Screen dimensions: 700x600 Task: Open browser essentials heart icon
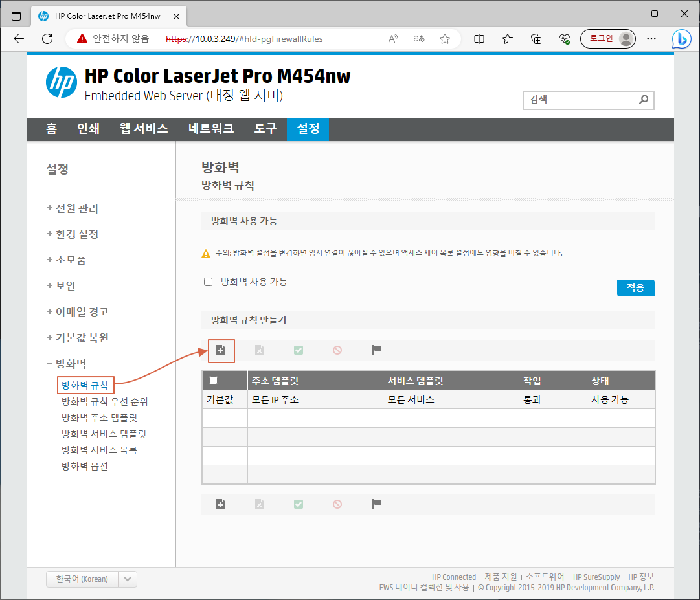click(x=565, y=39)
